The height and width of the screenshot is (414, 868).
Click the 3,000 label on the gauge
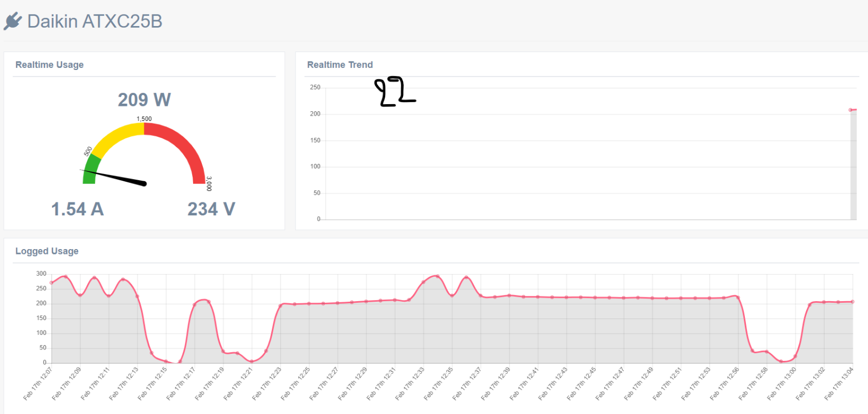(209, 183)
